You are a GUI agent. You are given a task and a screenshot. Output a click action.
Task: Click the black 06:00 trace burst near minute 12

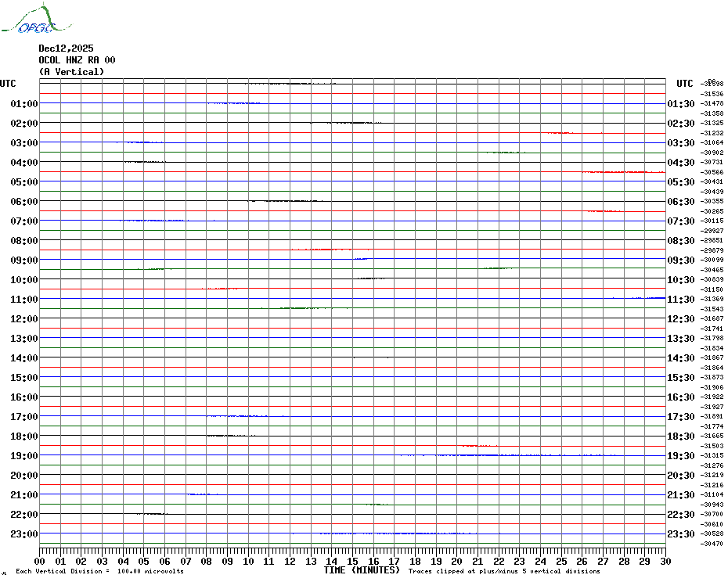pos(286,201)
